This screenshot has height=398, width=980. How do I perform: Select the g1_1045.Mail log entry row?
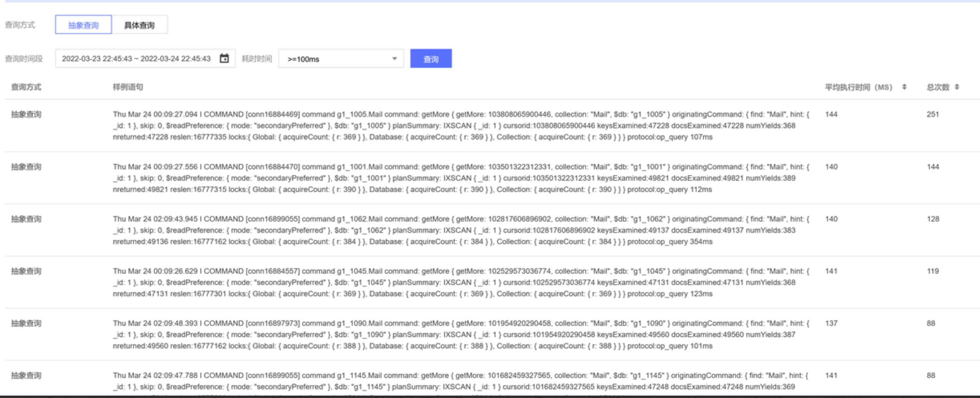460,282
